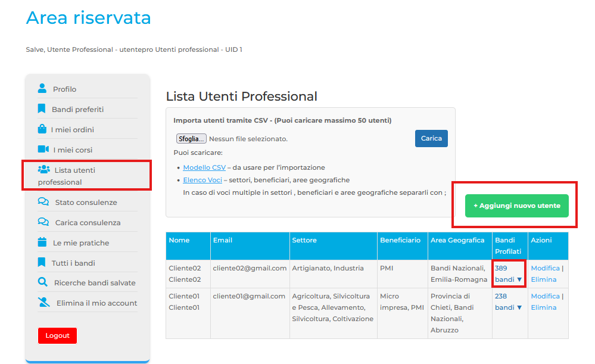Click the Stato consulenze chat icon
Viewport: 595px width, 364px height.
click(43, 202)
